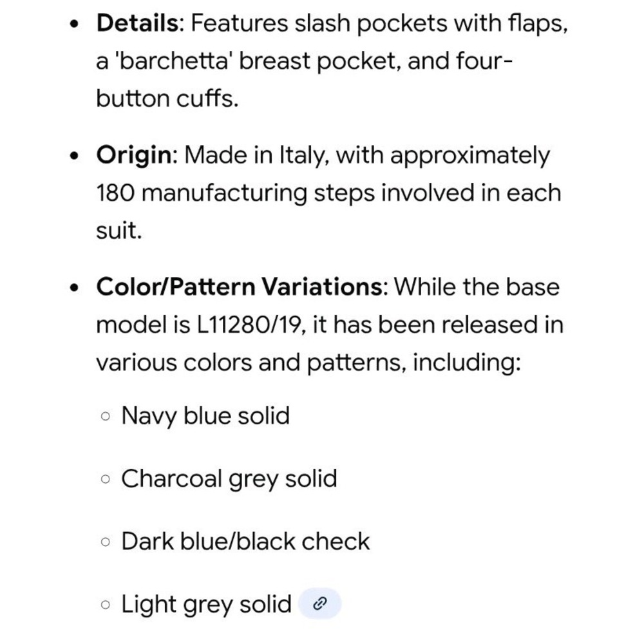Screen dimensions: 644x644
Task: Select the Light grey solid text
Action: pos(206,604)
